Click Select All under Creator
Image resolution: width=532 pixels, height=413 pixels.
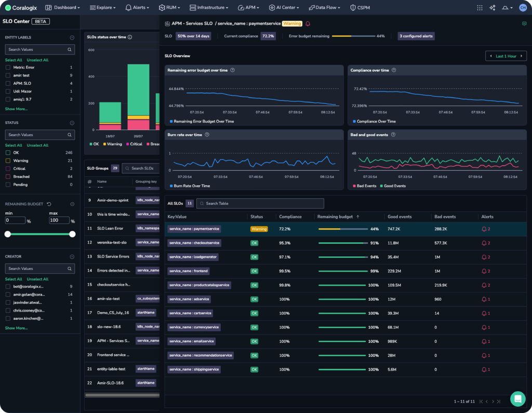coord(14,279)
